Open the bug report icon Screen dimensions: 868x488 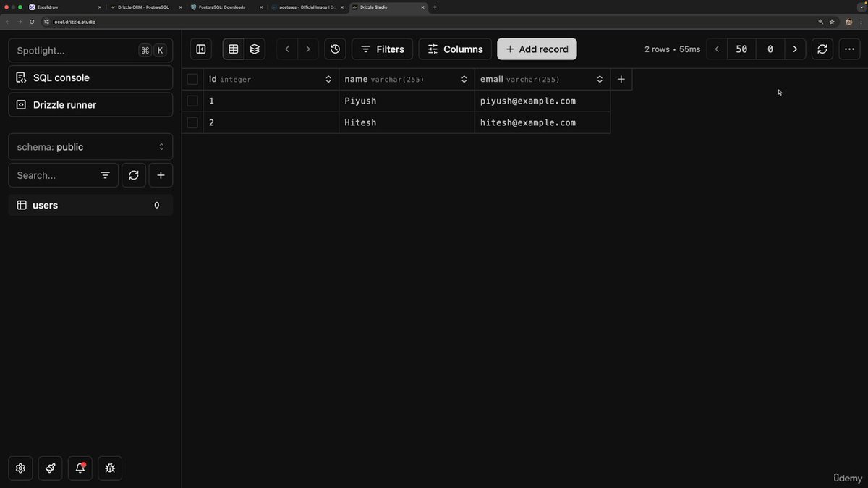110,468
